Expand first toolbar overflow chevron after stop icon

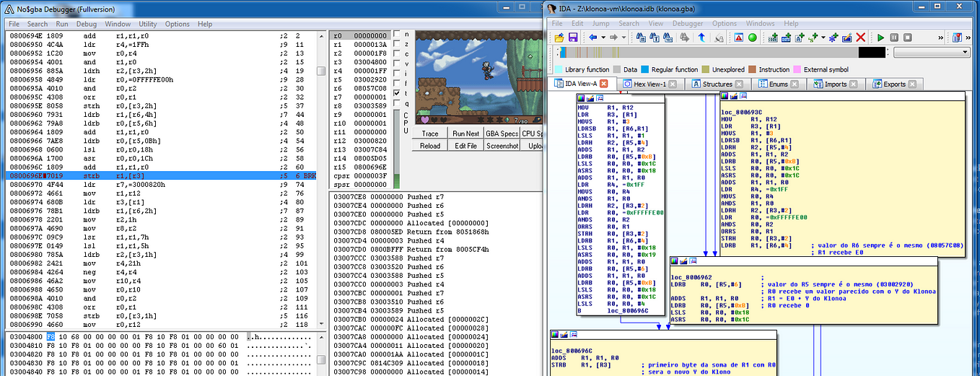pyautogui.click(x=941, y=37)
